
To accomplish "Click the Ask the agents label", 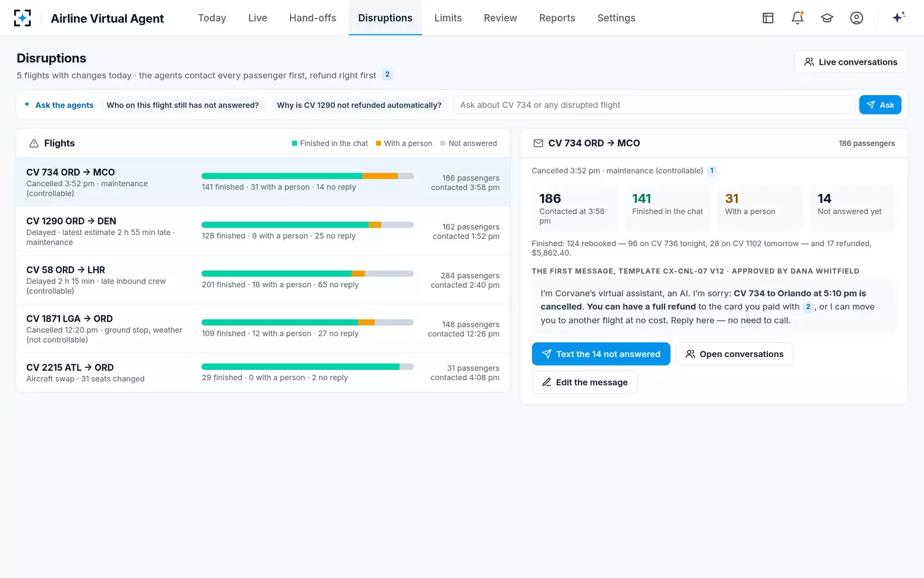I will click(x=59, y=105).
